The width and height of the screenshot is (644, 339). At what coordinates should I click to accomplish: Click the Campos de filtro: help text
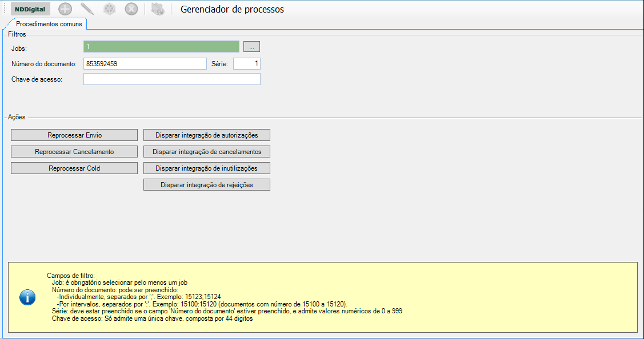pyautogui.click(x=71, y=276)
